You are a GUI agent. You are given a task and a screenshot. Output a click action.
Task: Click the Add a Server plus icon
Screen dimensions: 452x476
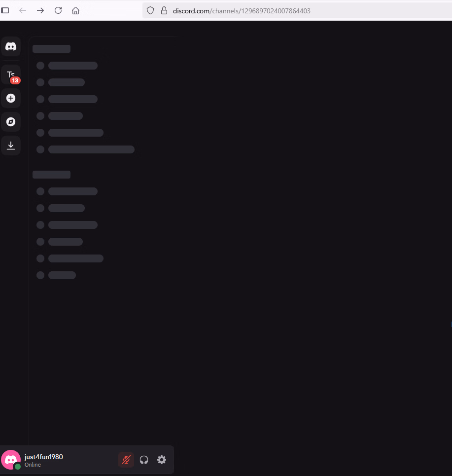tap(11, 98)
